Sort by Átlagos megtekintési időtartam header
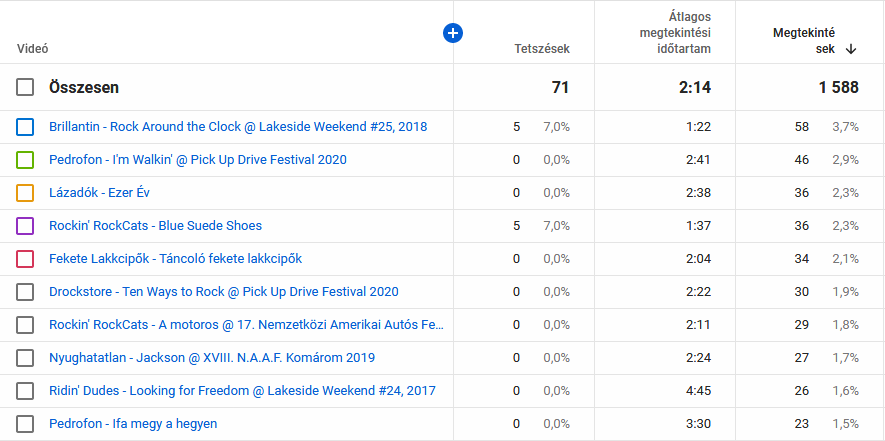The height and width of the screenshot is (441, 885). point(675,32)
